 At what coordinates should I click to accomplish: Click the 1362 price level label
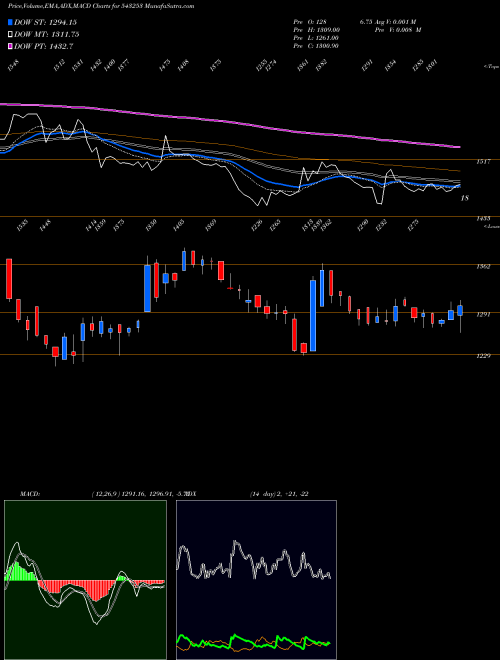(x=484, y=266)
